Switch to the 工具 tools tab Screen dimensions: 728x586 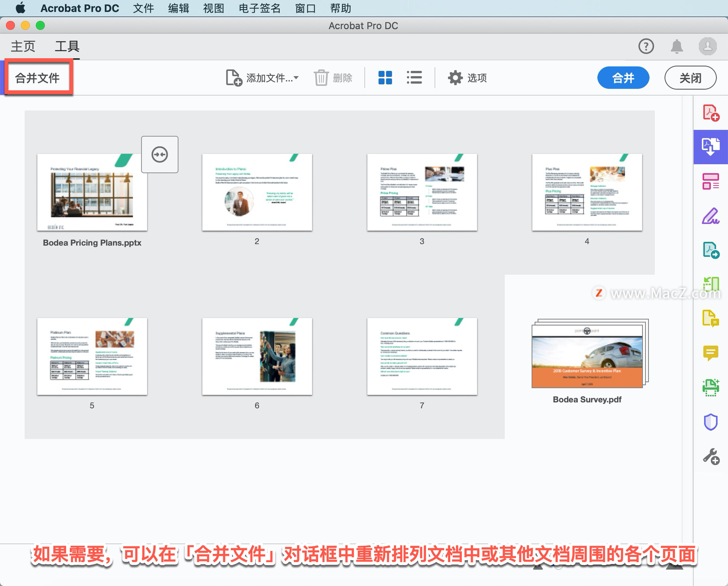(67, 46)
